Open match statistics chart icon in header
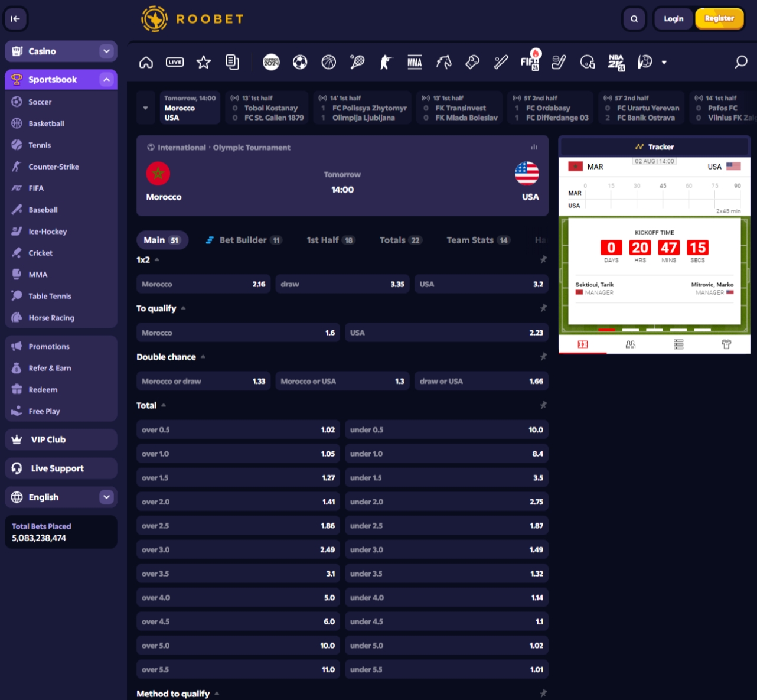757x700 pixels. (x=534, y=148)
